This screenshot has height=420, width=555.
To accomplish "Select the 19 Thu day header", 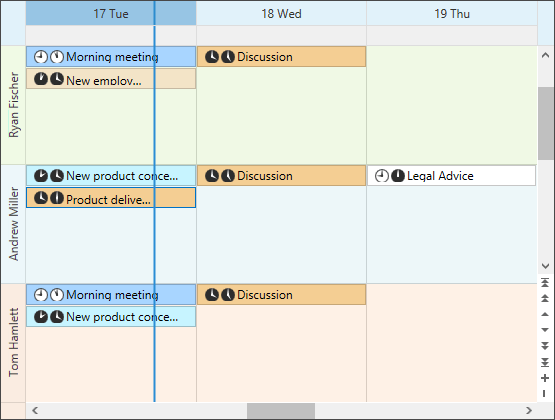I will pyautogui.click(x=452, y=13).
